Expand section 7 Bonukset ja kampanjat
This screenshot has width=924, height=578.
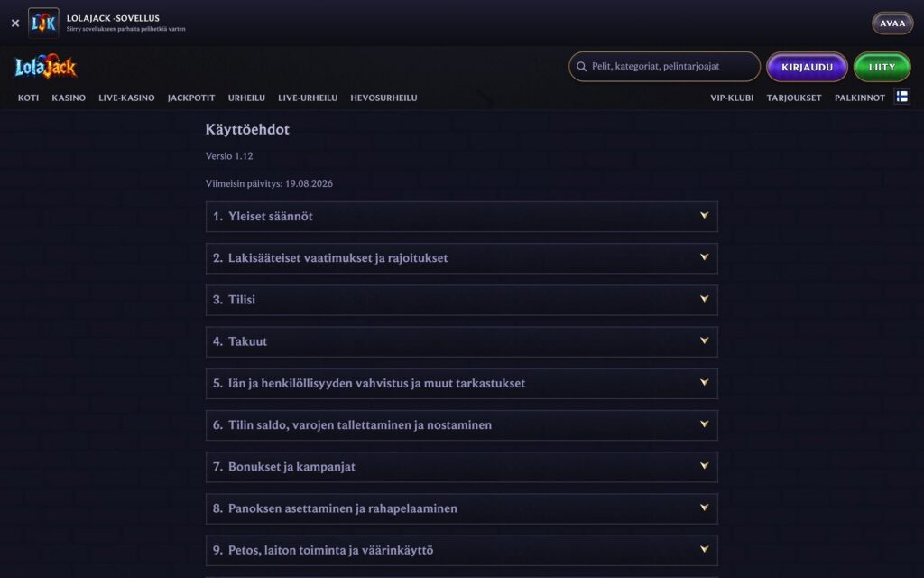[461, 467]
